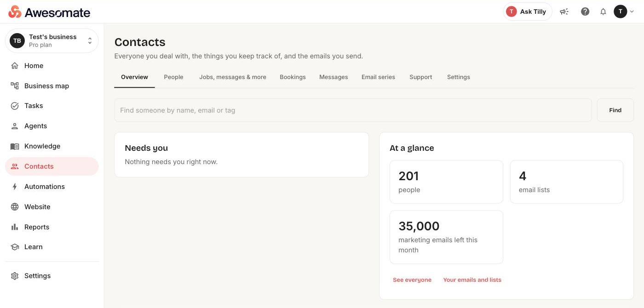This screenshot has width=644, height=308.
Task: Click the Home icon in sidebar
Action: [15, 66]
